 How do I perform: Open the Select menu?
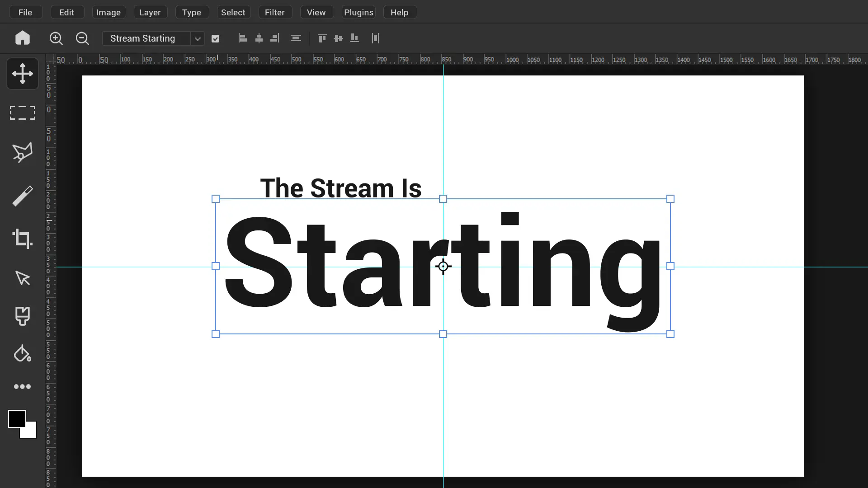click(233, 12)
